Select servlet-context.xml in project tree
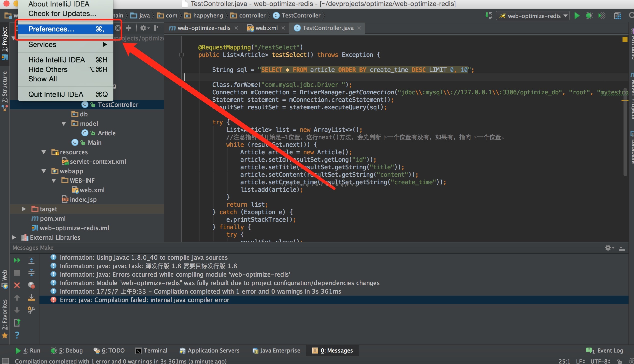This screenshot has width=634, height=364. [94, 162]
